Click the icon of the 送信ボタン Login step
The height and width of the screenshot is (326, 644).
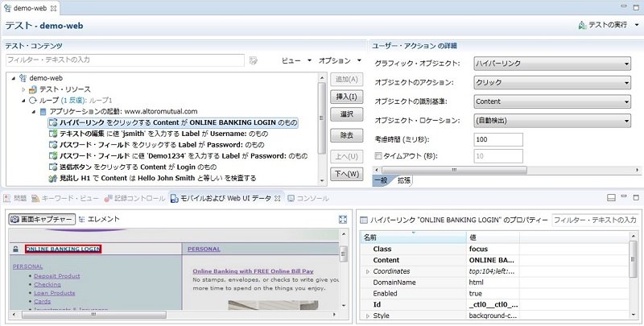pos(52,167)
